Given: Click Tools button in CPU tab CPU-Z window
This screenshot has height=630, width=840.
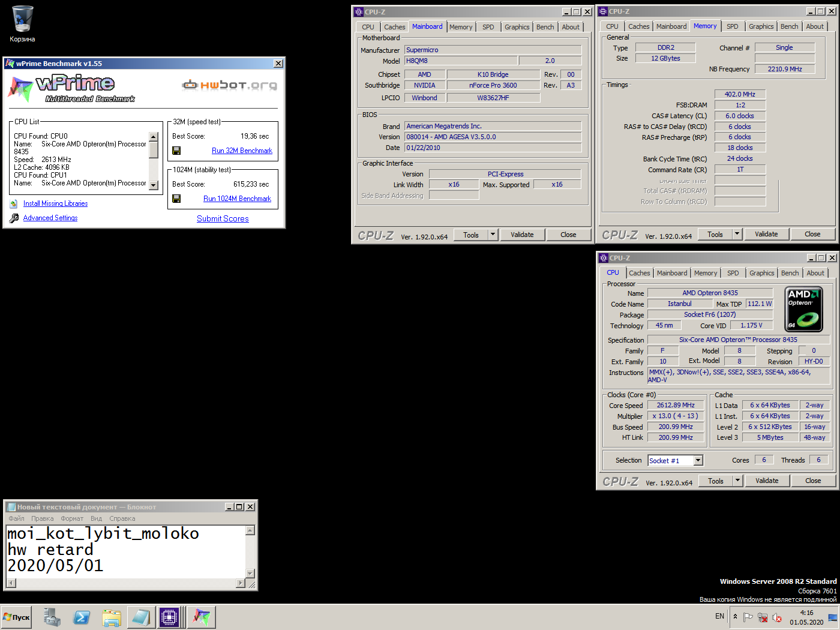Looking at the screenshot, I should [716, 481].
